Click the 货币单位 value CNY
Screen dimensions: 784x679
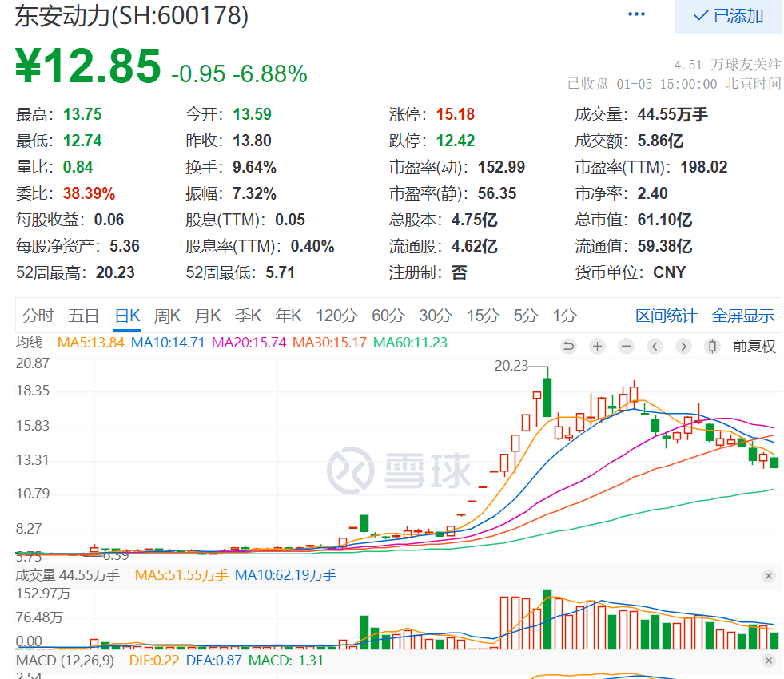670,273
